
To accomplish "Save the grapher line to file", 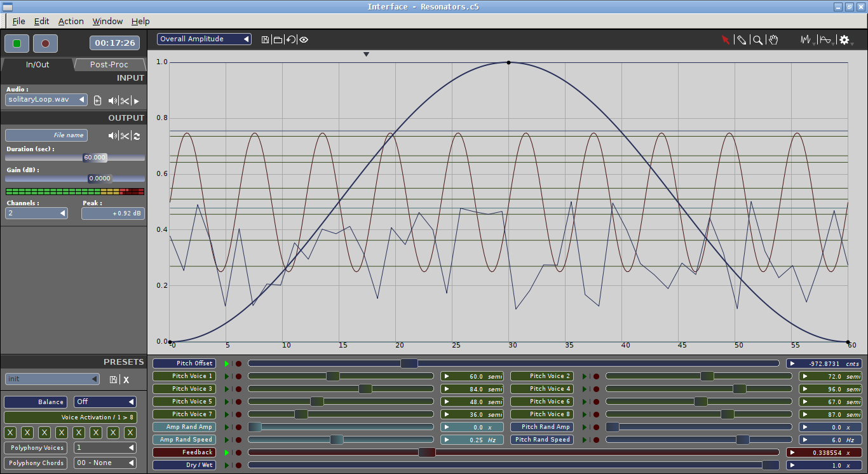I will coord(265,39).
